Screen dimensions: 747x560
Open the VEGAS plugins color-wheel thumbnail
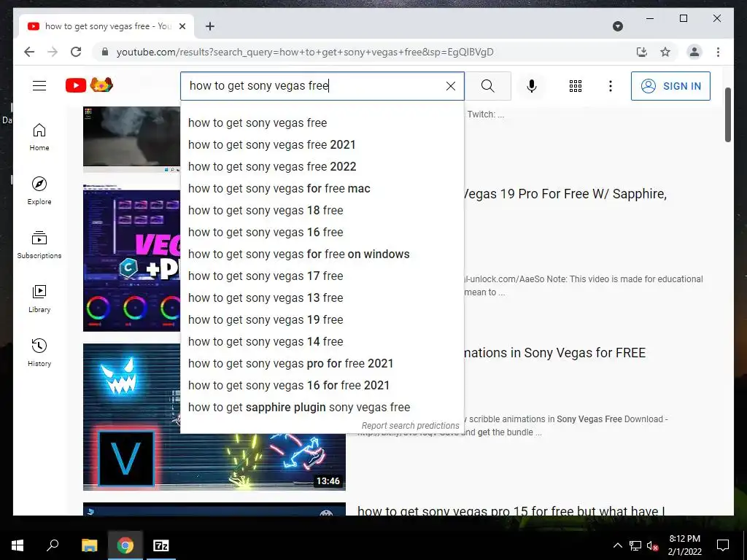pos(131,258)
